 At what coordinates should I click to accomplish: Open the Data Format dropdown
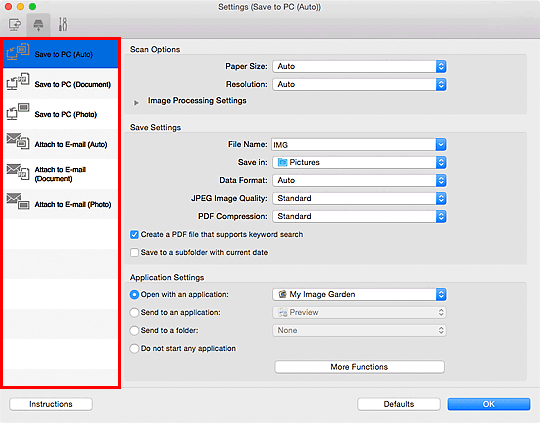pyautogui.click(x=359, y=180)
